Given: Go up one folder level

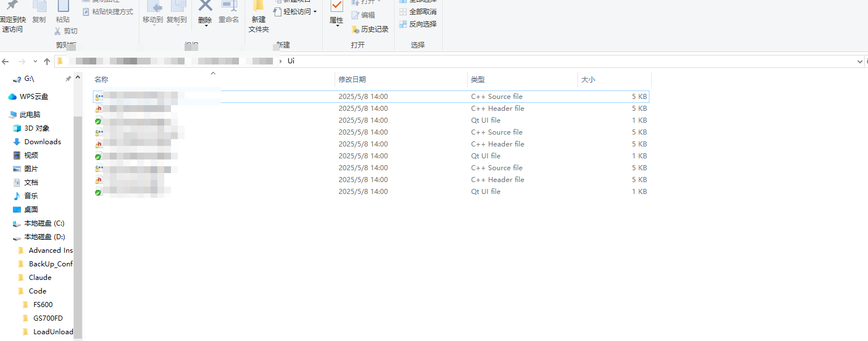Looking at the screenshot, I should (47, 61).
